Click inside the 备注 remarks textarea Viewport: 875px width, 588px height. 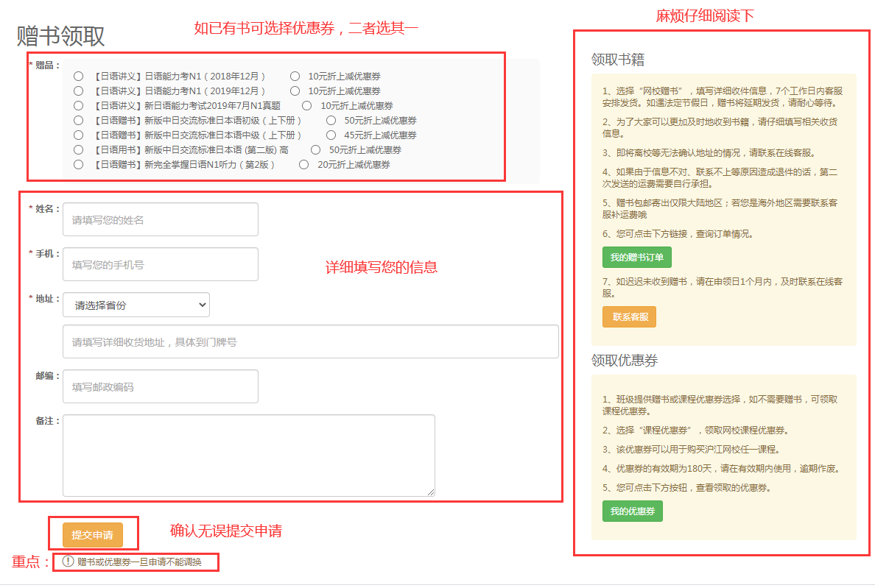pyautogui.click(x=248, y=455)
